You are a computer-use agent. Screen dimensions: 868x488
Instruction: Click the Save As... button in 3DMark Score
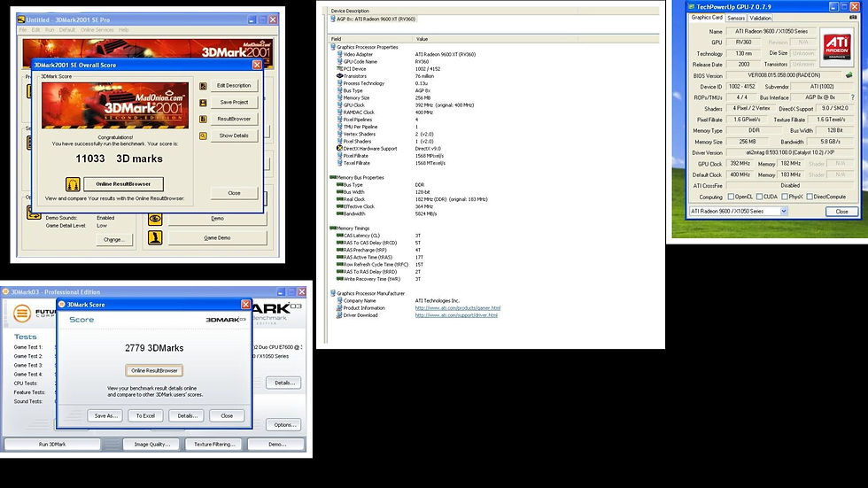tap(105, 415)
